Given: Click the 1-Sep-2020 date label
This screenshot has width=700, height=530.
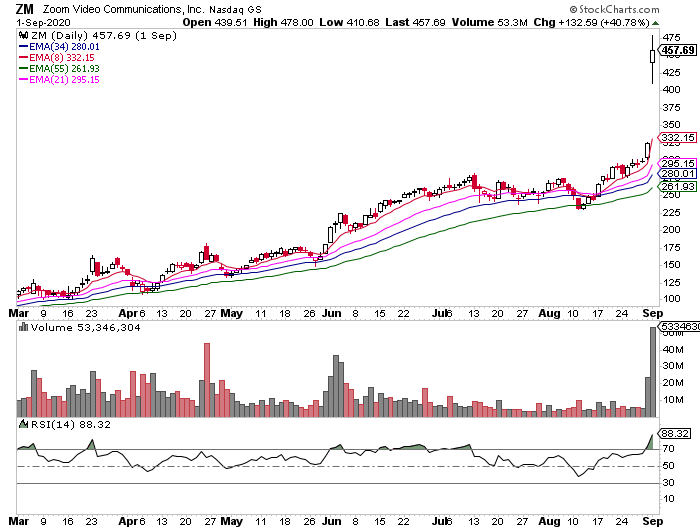Looking at the screenshot, I should (43, 22).
